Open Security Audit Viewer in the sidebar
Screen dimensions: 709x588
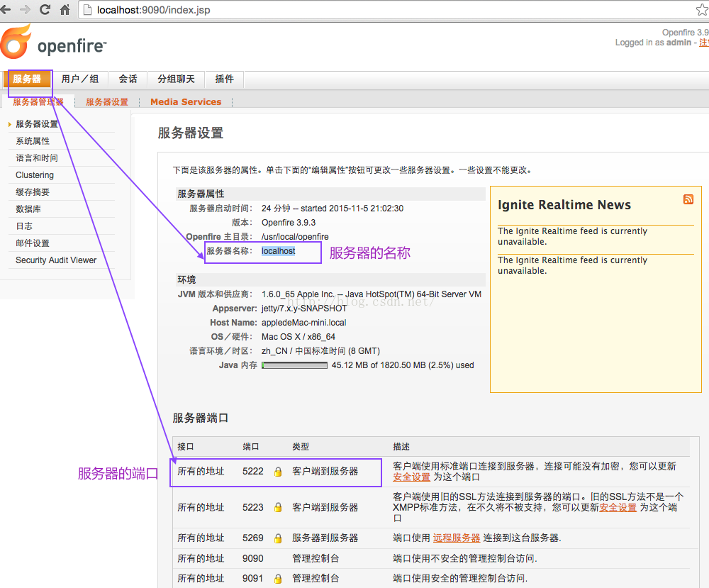pos(56,260)
